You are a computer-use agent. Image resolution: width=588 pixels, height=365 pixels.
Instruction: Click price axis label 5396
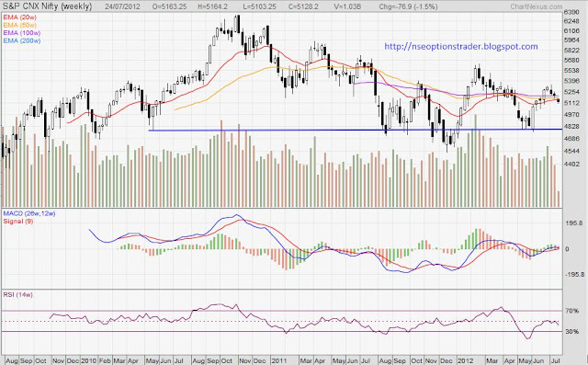pyautogui.click(x=571, y=81)
